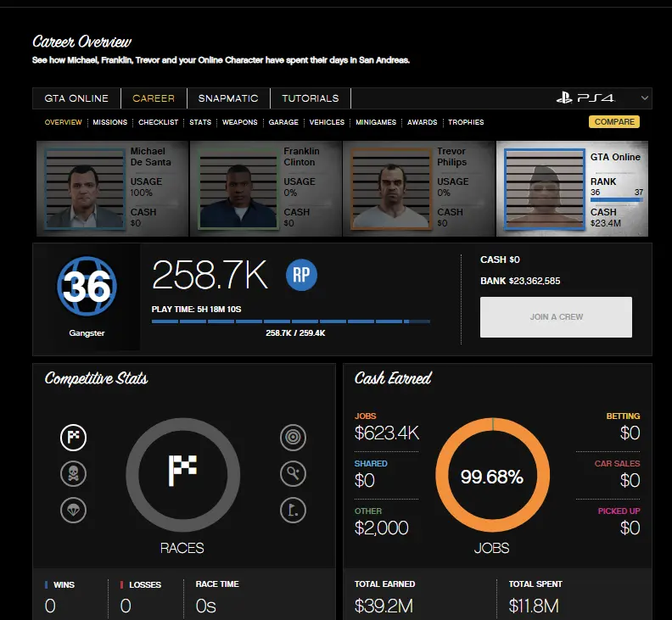Open the Trophies sub-navigation link
The image size is (672, 620).
click(466, 122)
